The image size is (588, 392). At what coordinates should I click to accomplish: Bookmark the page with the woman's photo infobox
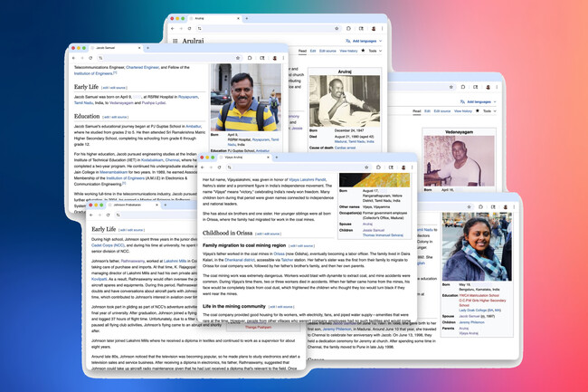pos(469,207)
